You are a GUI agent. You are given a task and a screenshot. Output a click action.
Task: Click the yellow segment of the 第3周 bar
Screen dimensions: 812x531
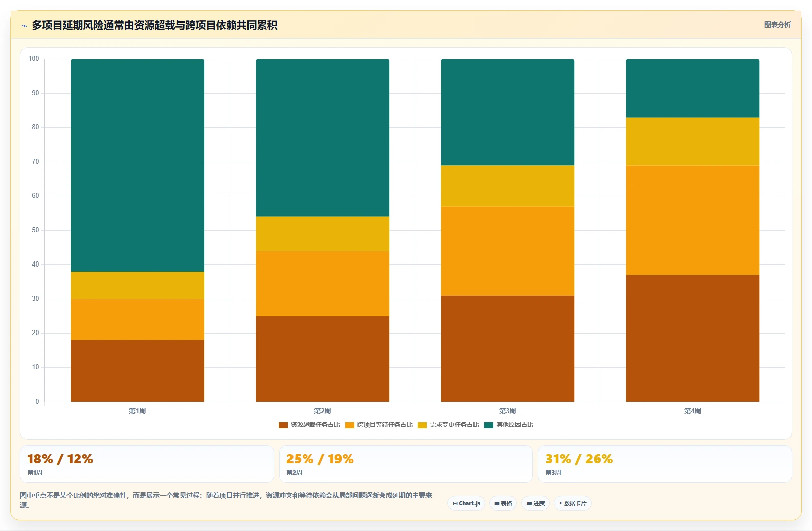click(x=508, y=186)
